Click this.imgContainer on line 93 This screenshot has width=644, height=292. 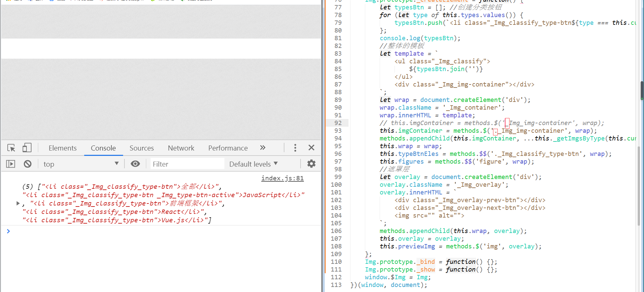(411, 131)
